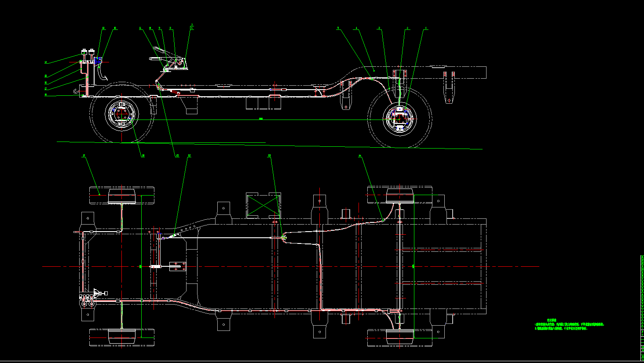Click callout number 1 above rear wheel
Screen dimensions: 644x363
click(x=426, y=28)
